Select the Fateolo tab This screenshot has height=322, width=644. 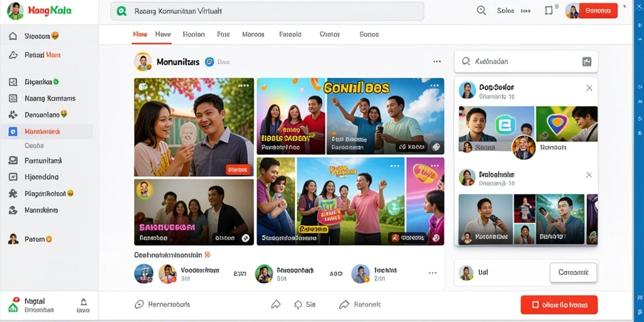(290, 35)
